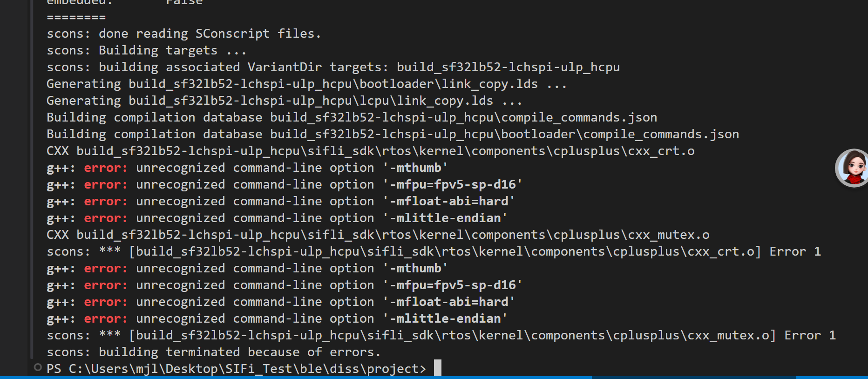Image resolution: width=868 pixels, height=379 pixels.
Task: Open the bootloader\link_copy.lds path link
Action: click(333, 84)
